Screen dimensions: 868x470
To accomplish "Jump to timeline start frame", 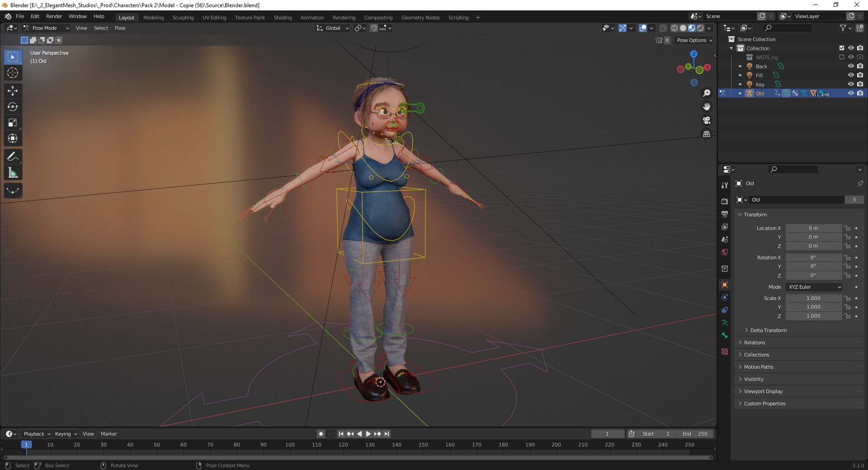I will coord(341,434).
